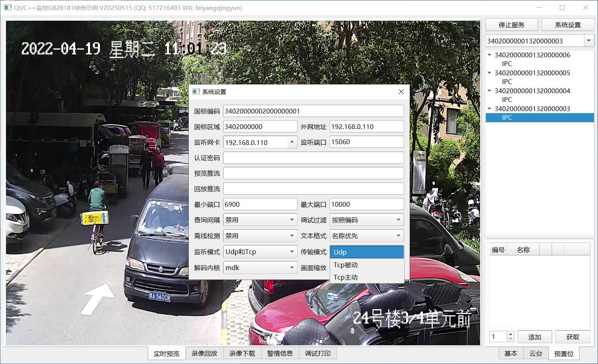This screenshot has width=598, height=364.
Task: Select the IPC under 34020000001320000004
Action: (507, 100)
